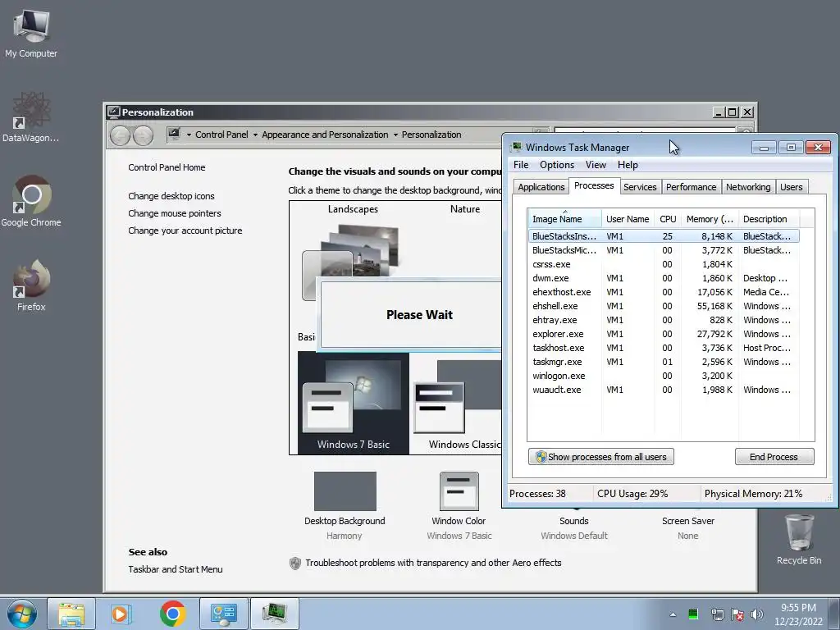Click Control Panel in the breadcrumb
The width and height of the screenshot is (840, 630).
[x=221, y=135]
